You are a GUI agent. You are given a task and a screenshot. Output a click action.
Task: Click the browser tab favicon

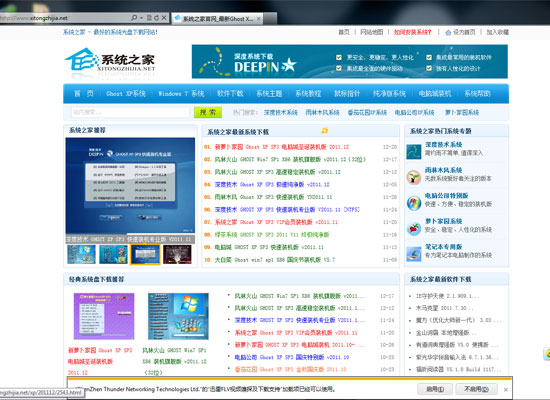[177, 18]
